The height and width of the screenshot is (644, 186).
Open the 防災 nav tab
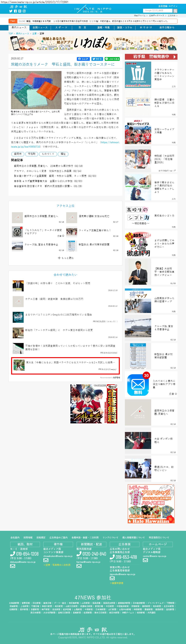click(82, 28)
